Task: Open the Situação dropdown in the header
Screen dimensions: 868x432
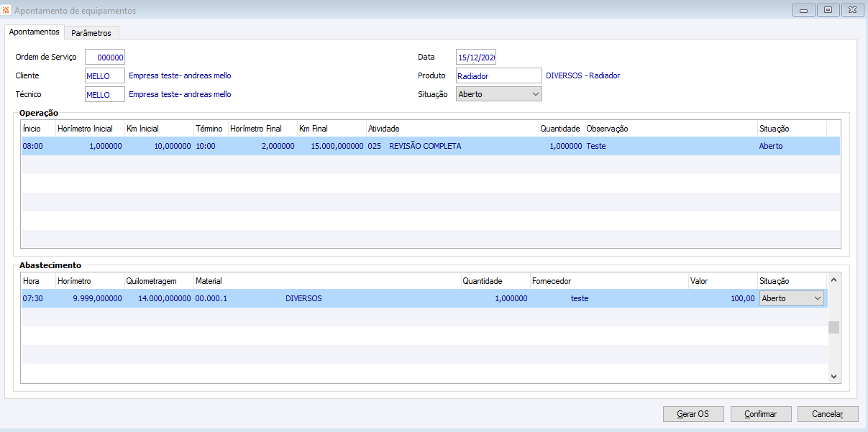Action: coord(499,94)
